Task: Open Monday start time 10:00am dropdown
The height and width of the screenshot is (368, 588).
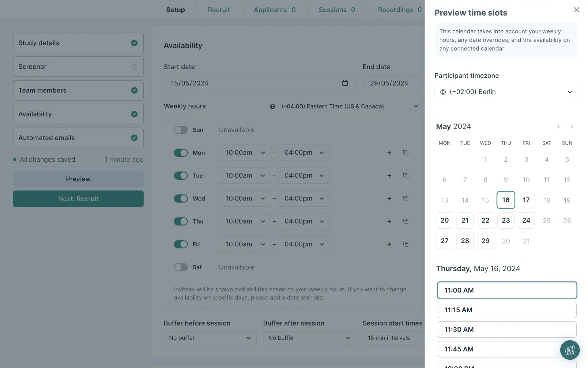Action: click(x=245, y=153)
